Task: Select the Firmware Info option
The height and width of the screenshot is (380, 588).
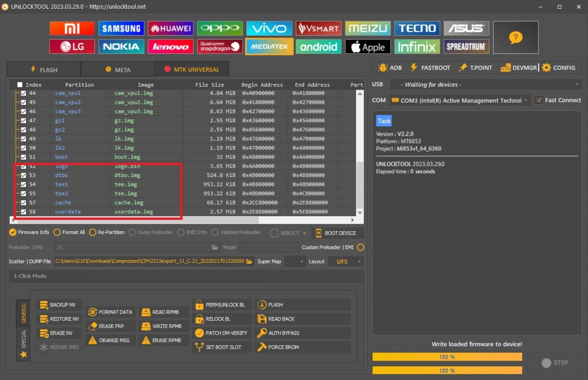Action: [x=29, y=232]
